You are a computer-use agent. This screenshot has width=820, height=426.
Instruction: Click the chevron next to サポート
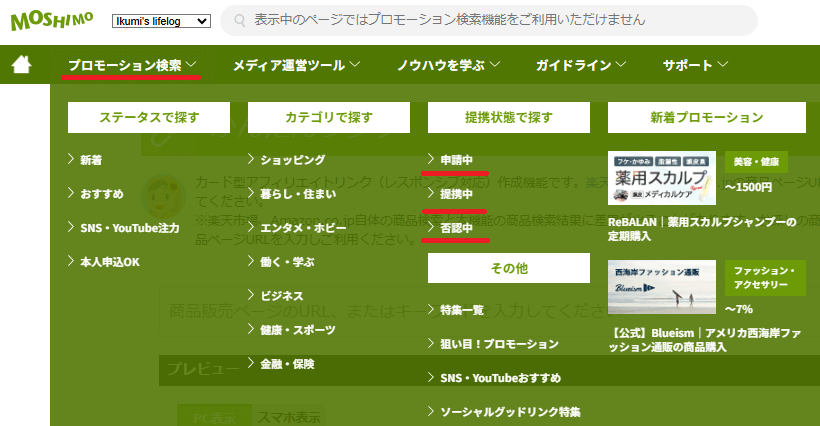723,64
